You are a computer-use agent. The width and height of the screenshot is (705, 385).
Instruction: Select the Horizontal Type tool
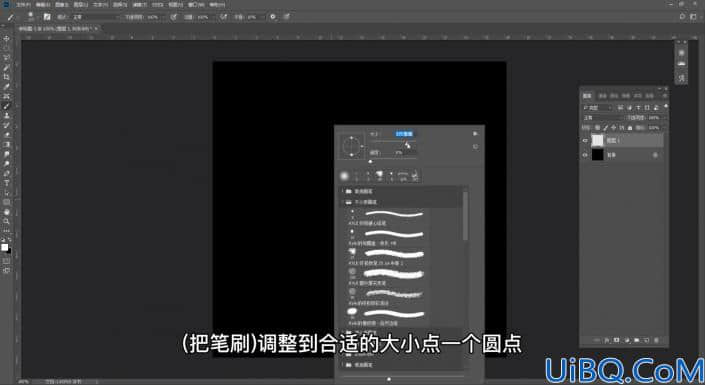click(x=6, y=183)
